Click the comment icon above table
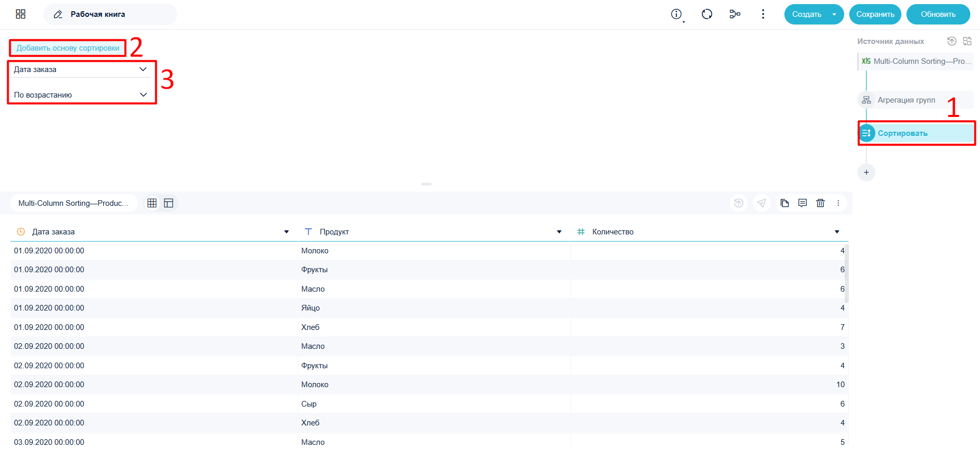 802,203
